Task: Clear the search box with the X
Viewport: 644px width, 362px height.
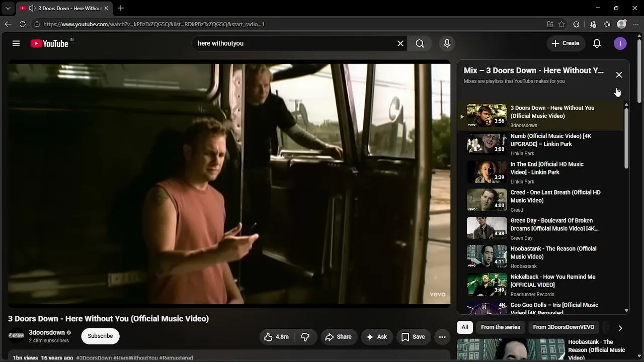Action: pos(400,43)
